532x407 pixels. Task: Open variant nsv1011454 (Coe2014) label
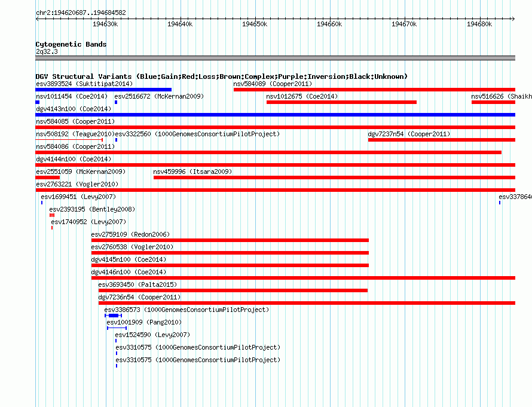tap(72, 96)
